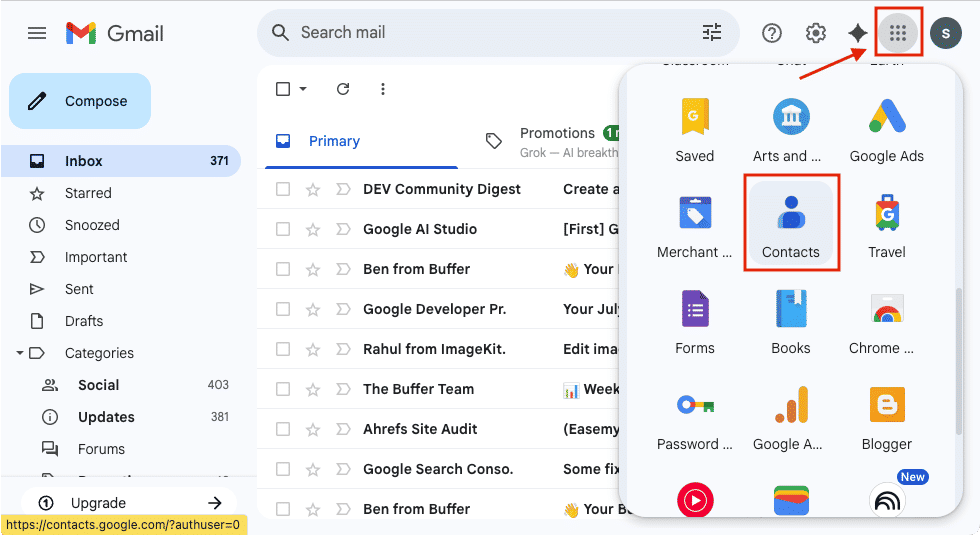Click the Gmail logo
The height and width of the screenshot is (536, 980).
pyautogui.click(x=114, y=33)
